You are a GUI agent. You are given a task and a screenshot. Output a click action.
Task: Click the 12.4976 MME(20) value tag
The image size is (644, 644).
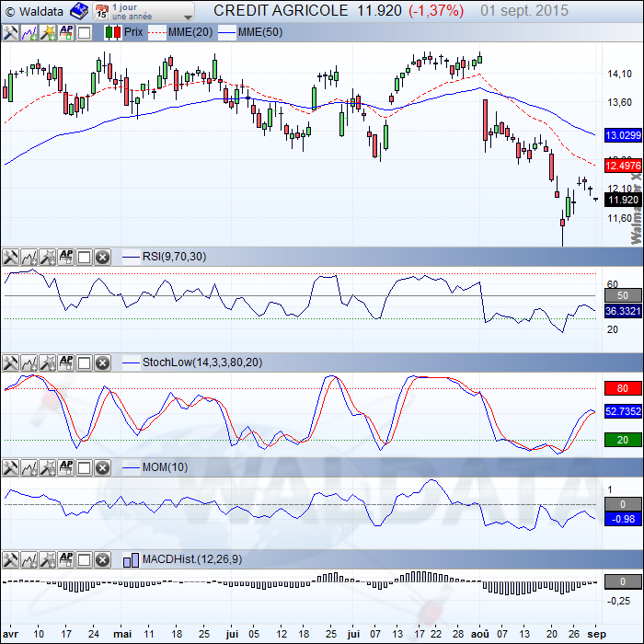pyautogui.click(x=623, y=166)
